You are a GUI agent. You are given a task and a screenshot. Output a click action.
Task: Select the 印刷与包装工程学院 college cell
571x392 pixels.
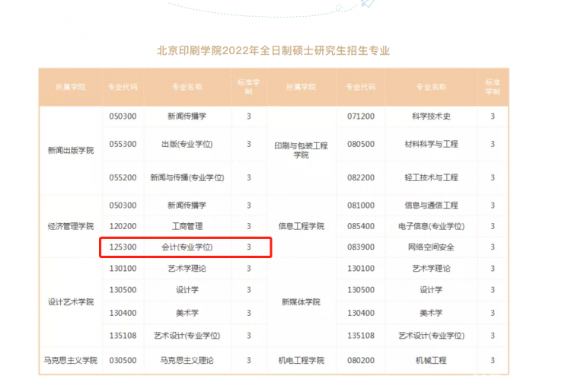tap(301, 150)
